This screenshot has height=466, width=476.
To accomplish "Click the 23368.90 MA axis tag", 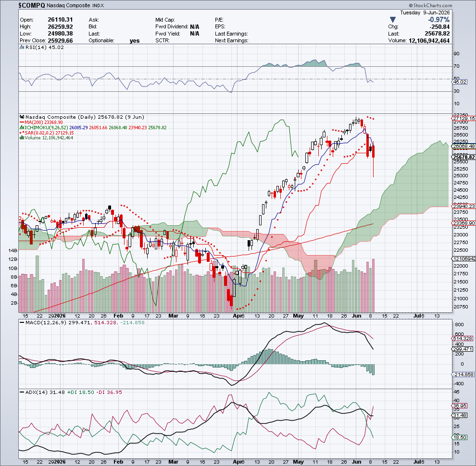I will point(463,223).
